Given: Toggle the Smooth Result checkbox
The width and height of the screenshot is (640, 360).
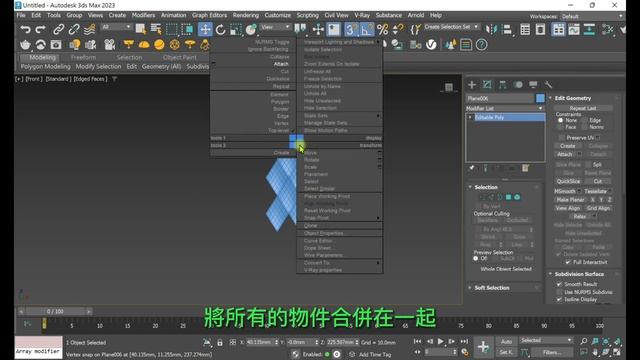Looking at the screenshot, I should click(560, 284).
